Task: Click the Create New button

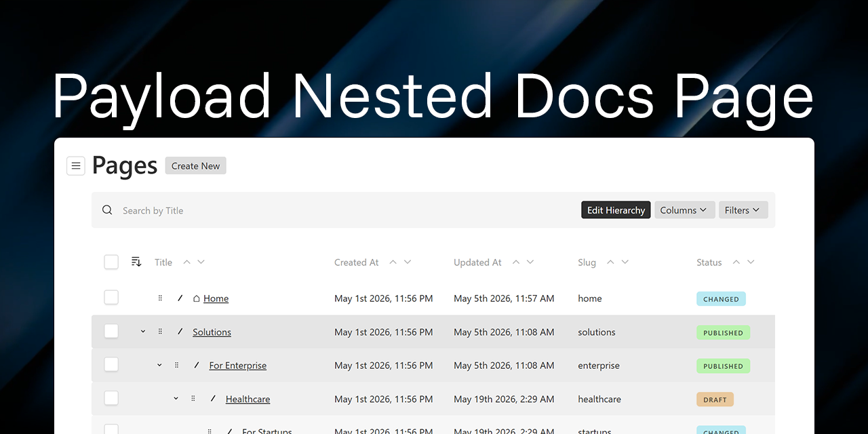Action: [x=195, y=166]
